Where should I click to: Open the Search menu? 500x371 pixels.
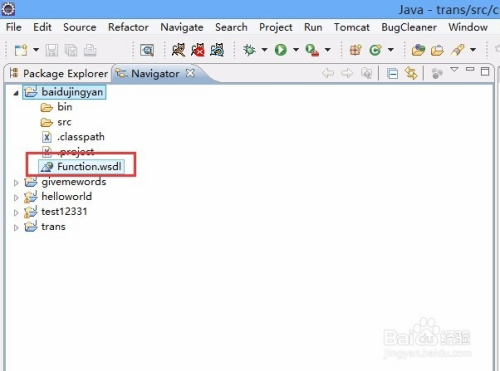coord(231,27)
